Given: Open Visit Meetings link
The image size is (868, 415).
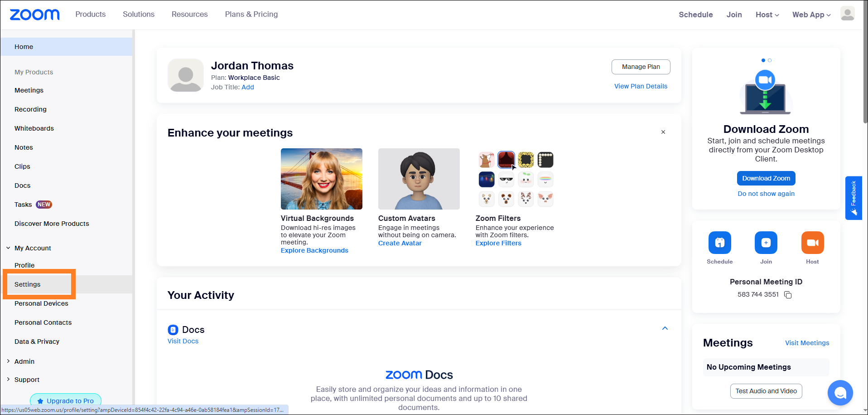Looking at the screenshot, I should coord(807,343).
